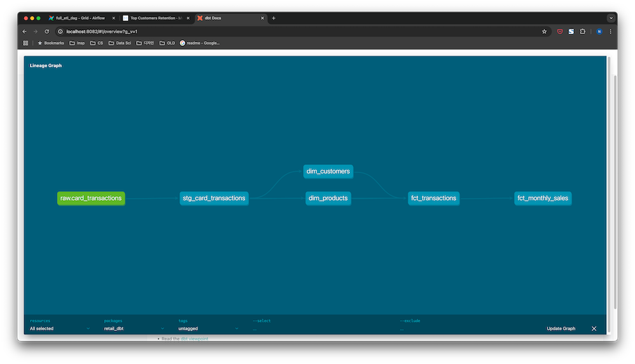Screen dimensions: 635x364
Task: Bookmark this page with star icon
Action: coord(544,32)
